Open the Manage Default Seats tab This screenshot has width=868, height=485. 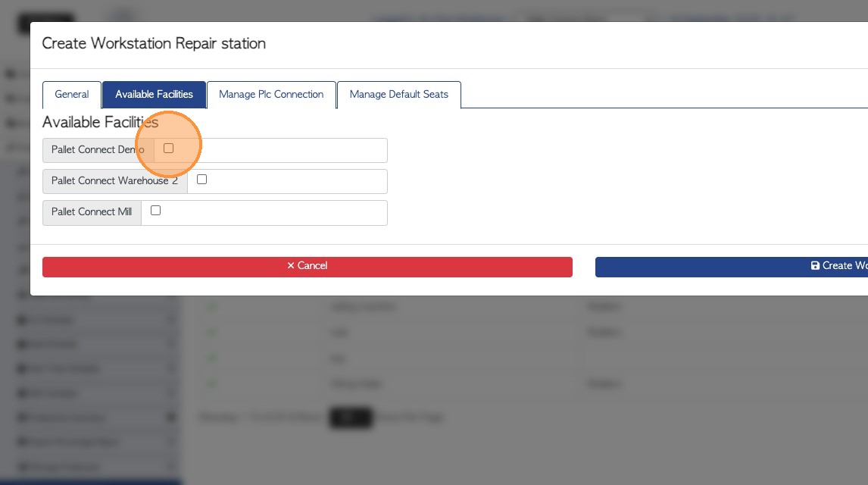click(398, 95)
